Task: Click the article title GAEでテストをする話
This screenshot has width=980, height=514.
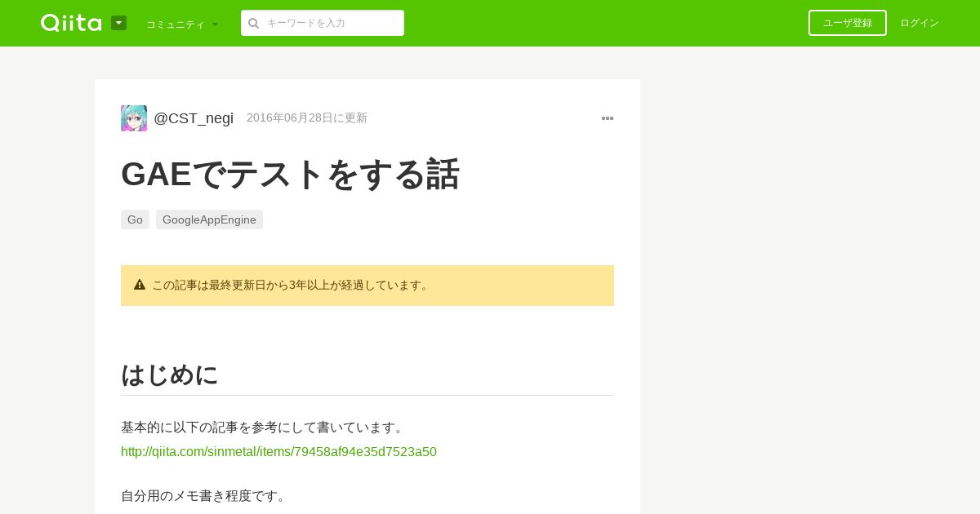Action: tap(290, 174)
